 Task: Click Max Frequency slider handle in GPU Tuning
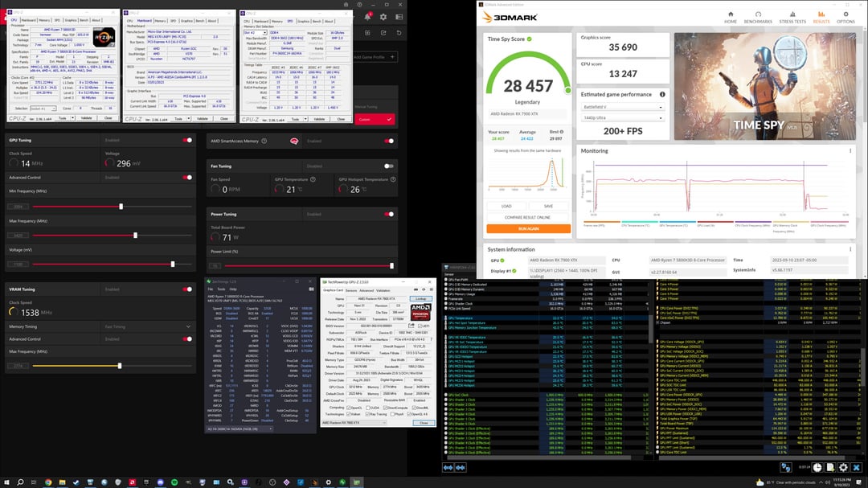point(136,236)
